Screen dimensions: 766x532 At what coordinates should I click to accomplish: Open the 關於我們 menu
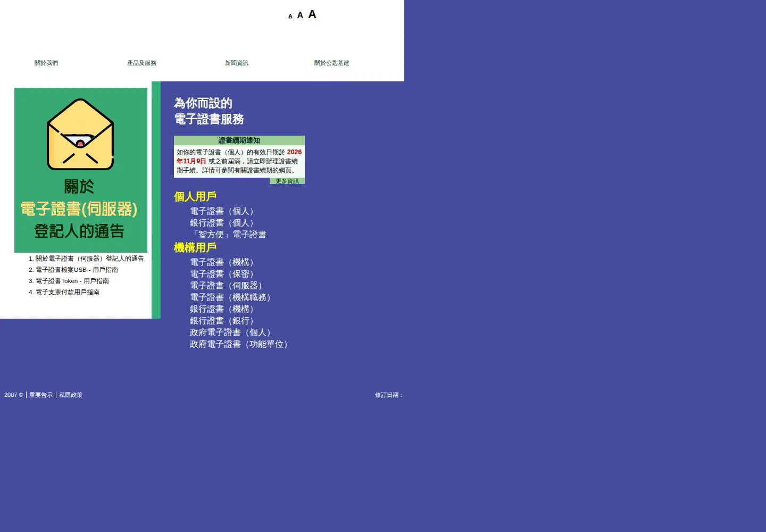[x=46, y=63]
